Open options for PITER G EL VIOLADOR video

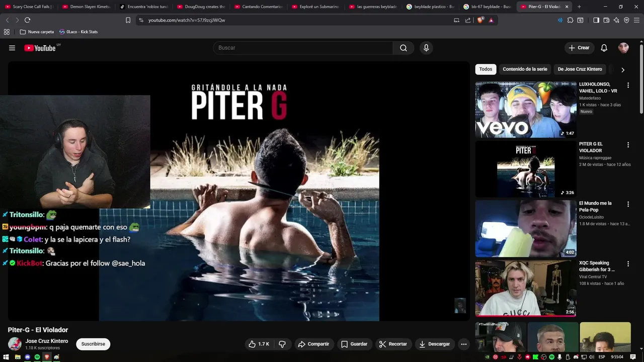point(628,145)
